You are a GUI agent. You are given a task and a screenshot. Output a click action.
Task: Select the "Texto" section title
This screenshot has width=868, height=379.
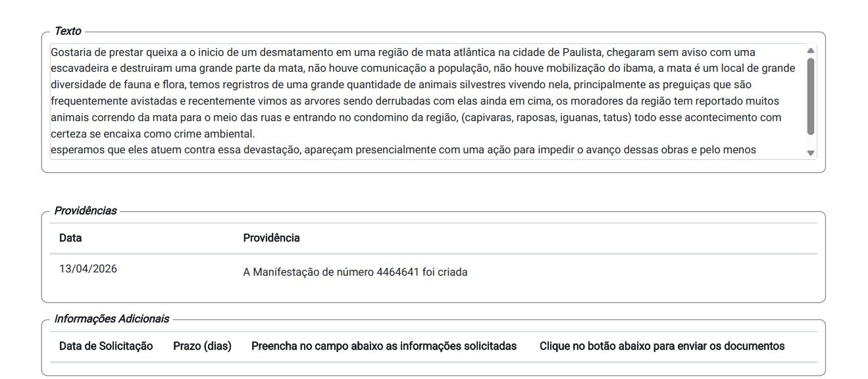tap(68, 31)
